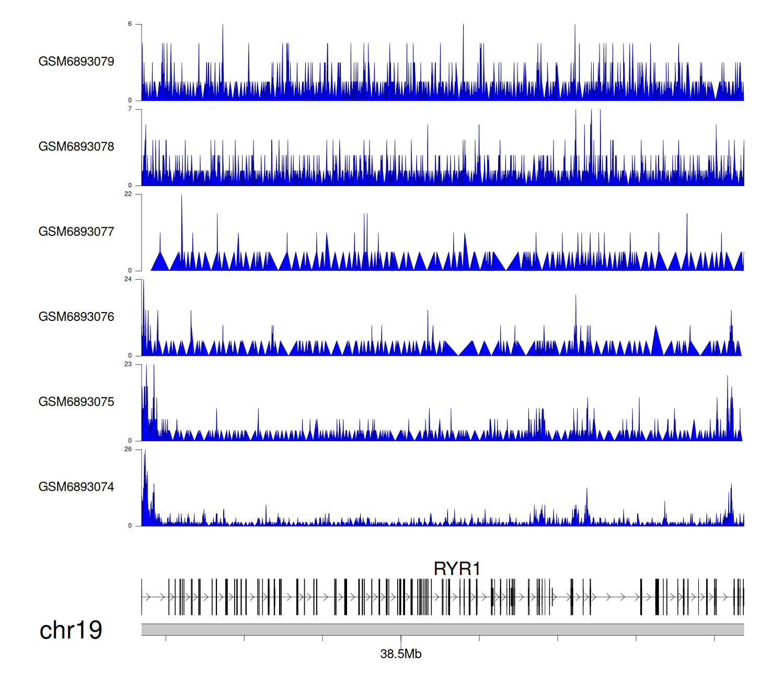Select the GSM6893076 track label
Screen dimensions: 784x690
tap(76, 317)
